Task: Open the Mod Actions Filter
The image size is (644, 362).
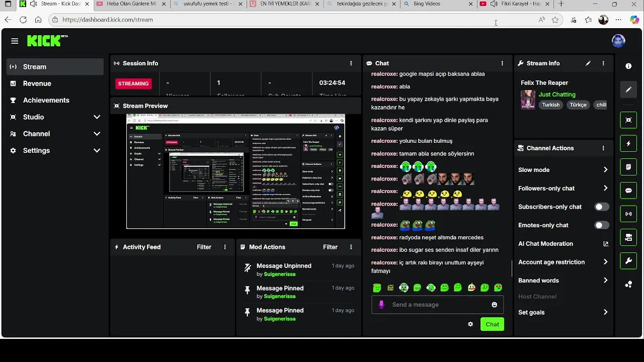Action: point(330,247)
